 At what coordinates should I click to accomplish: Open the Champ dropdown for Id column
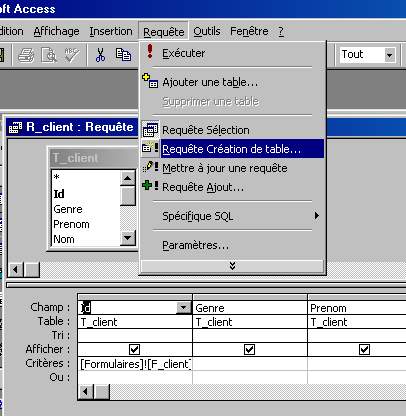tap(183, 307)
